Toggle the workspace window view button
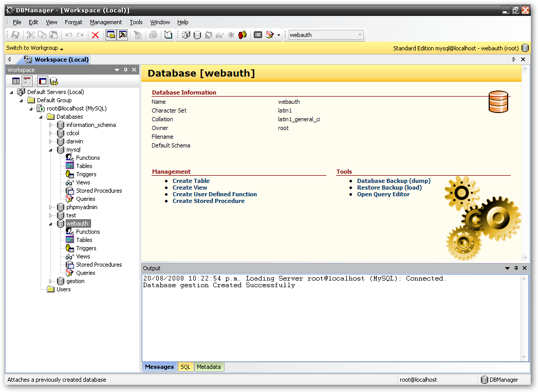 tap(111, 34)
